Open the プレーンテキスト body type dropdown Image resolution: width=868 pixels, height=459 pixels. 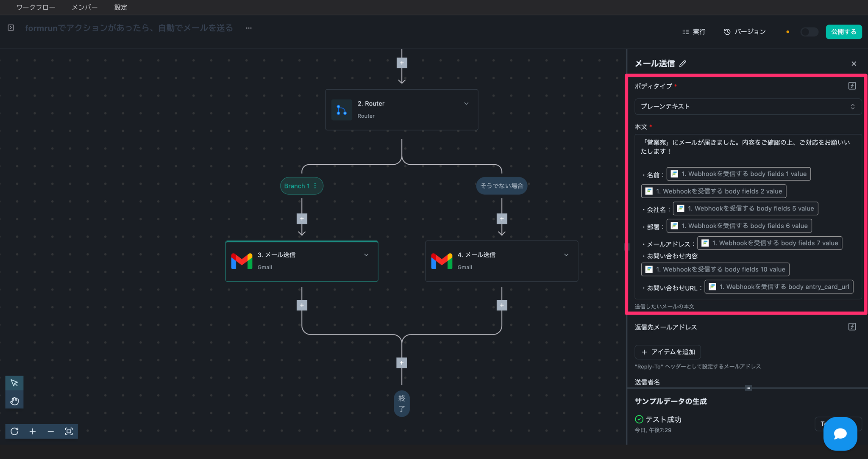point(748,106)
